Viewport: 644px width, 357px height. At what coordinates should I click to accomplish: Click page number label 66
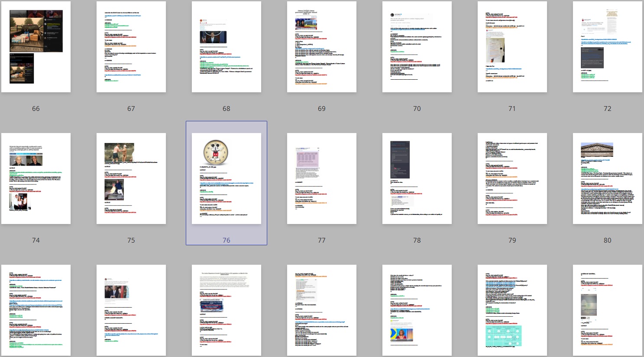coord(36,109)
